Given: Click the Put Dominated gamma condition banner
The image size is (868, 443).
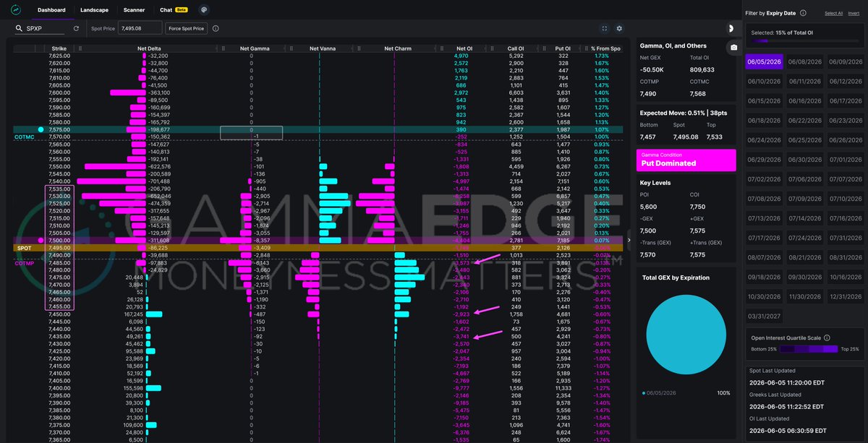Looking at the screenshot, I should click(686, 160).
